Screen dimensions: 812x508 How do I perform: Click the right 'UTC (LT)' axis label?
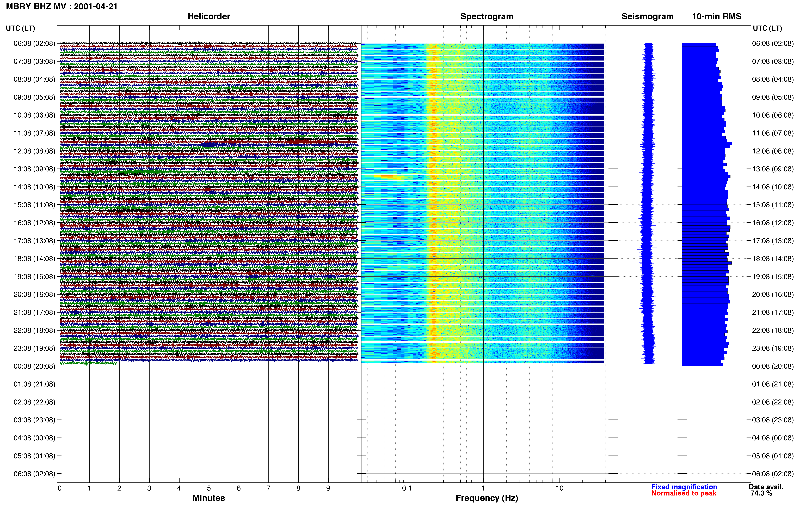767,28
